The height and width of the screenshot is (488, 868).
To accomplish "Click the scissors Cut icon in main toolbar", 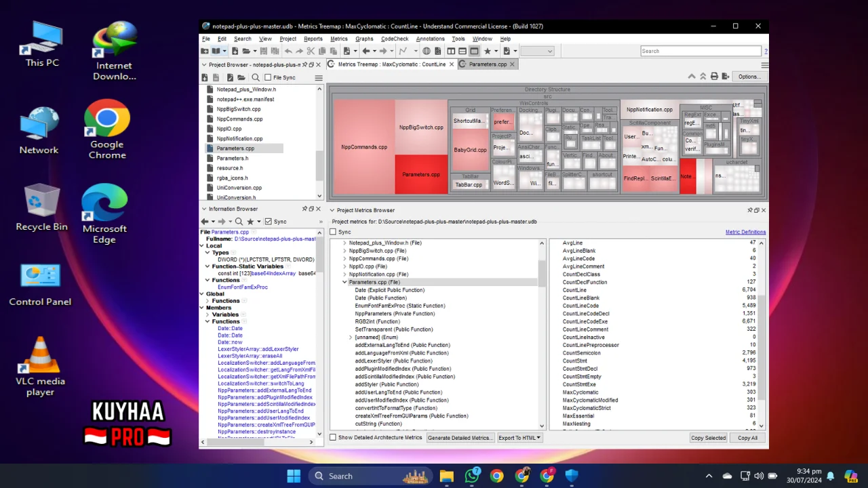I will (x=311, y=51).
